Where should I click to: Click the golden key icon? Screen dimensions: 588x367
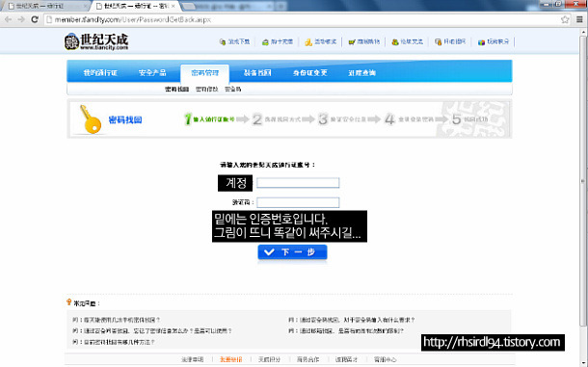coord(90,119)
